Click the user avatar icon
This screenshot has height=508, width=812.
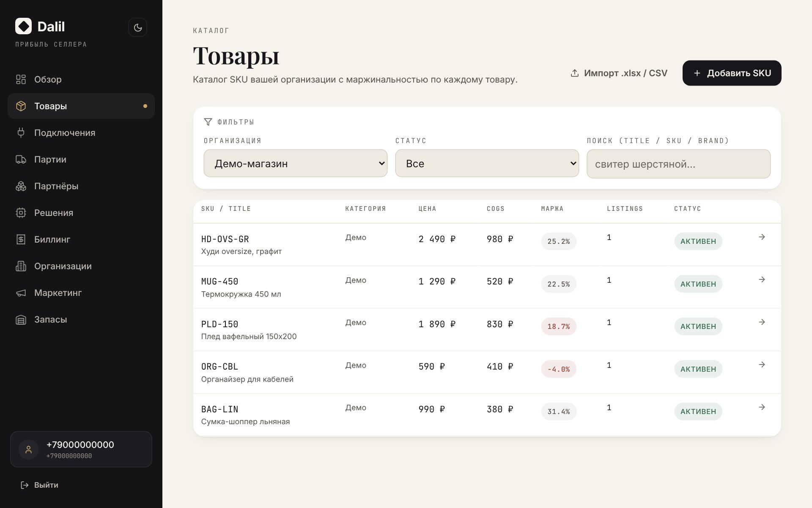click(x=29, y=450)
